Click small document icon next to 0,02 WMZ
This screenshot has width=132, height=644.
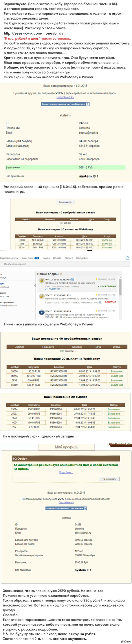[100, 302]
